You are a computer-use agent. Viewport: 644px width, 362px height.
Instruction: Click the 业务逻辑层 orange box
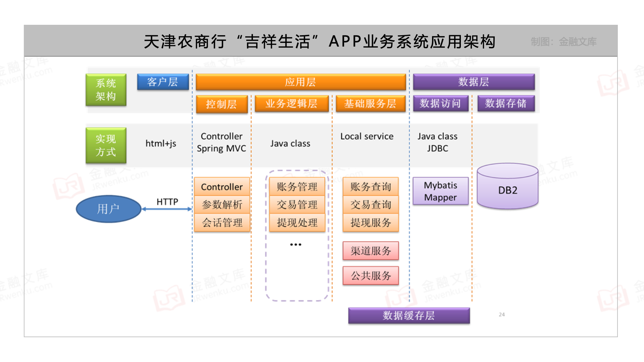click(291, 104)
